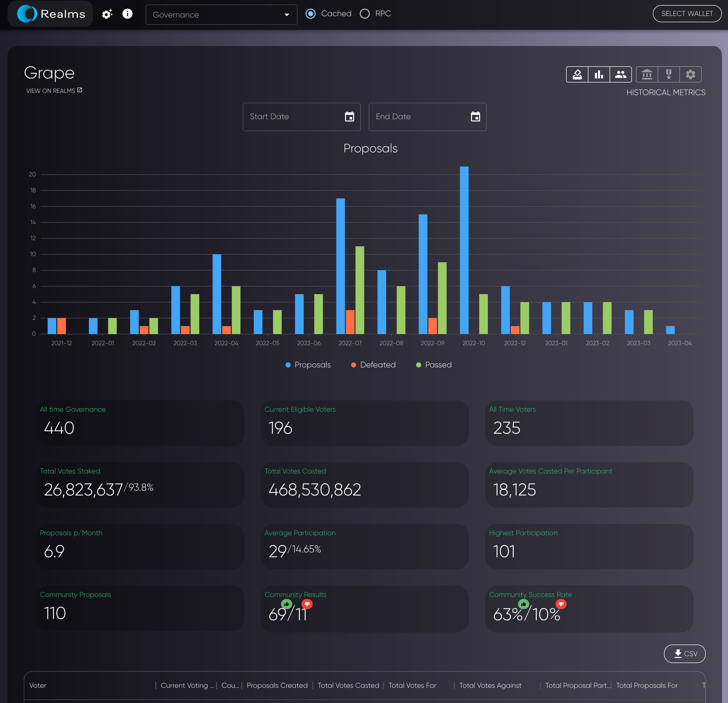Image resolution: width=728 pixels, height=703 pixels.
Task: Open the bar chart metrics view
Action: click(x=599, y=74)
